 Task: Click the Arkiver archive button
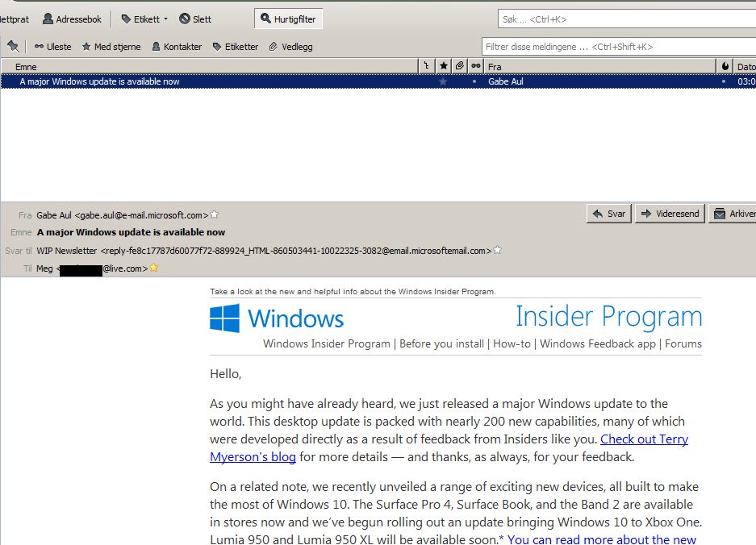733,214
